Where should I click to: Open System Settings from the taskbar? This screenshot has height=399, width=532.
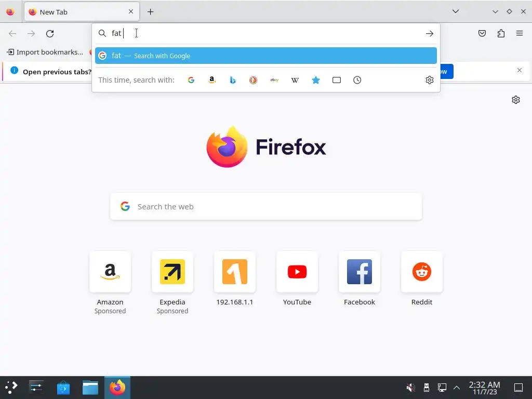pyautogui.click(x=36, y=388)
